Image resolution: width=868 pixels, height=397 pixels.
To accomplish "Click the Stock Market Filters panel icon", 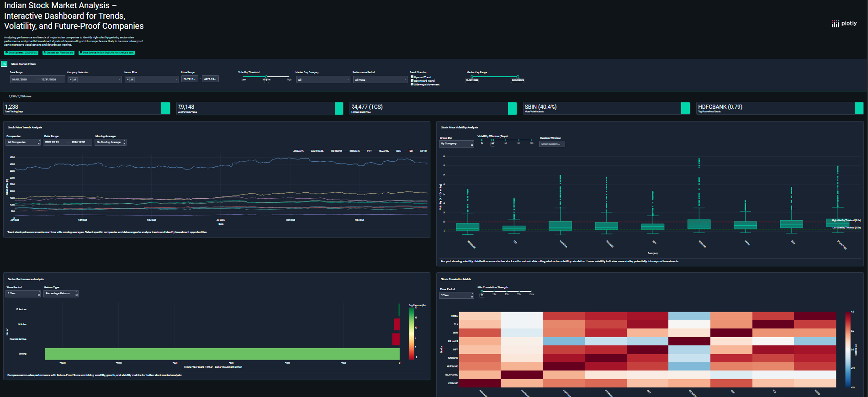I will (4, 64).
